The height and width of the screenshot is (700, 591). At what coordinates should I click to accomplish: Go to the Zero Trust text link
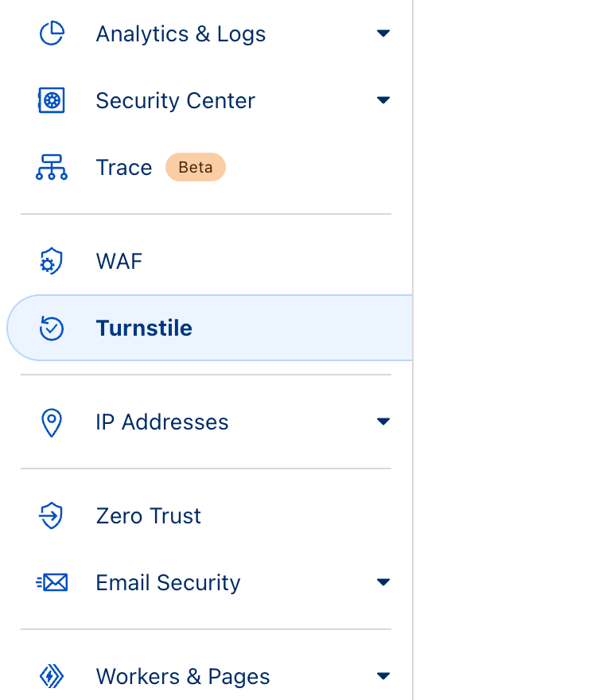(x=148, y=516)
